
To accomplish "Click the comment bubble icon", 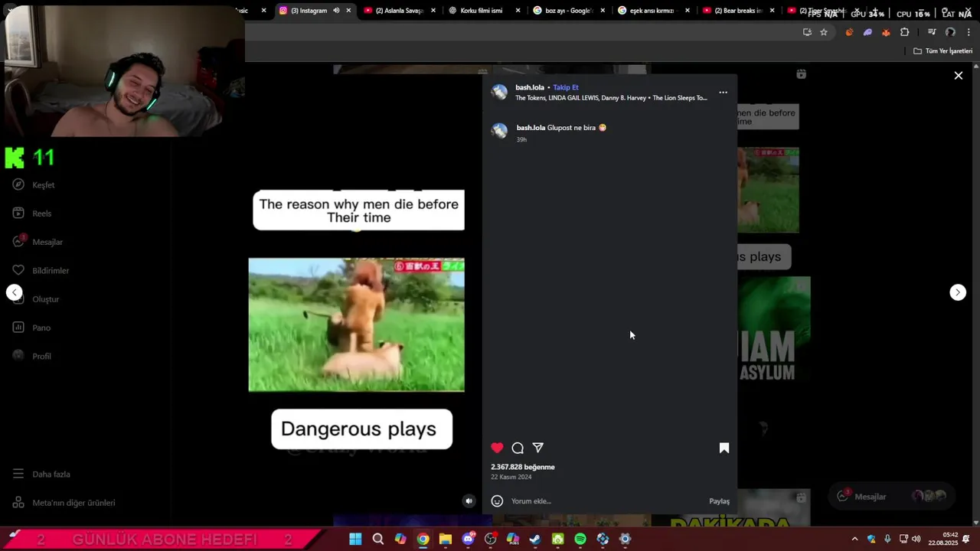I will point(518,448).
